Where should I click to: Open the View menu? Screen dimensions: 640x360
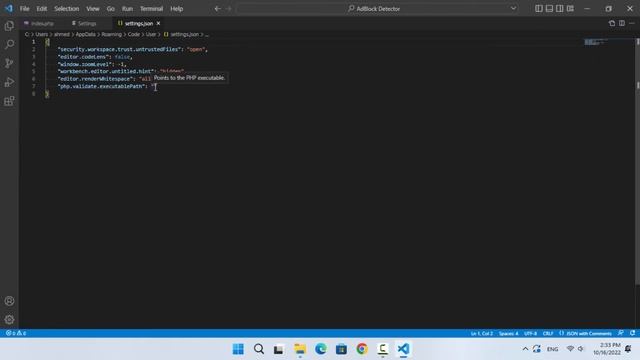93,9
